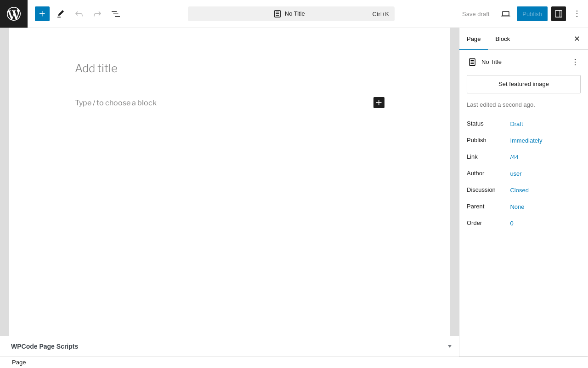Click Save draft

click(475, 14)
